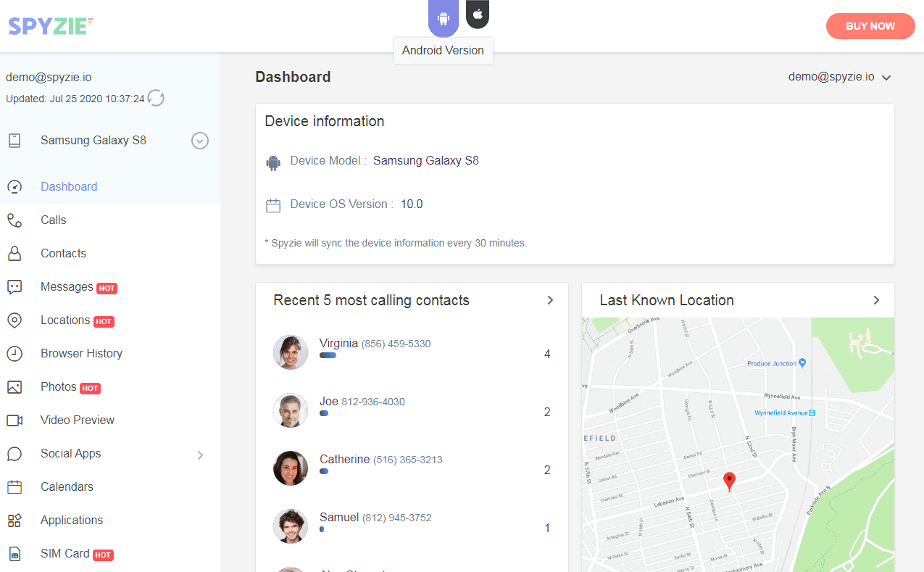Click the refresh sync icon beside update time
924x572 pixels.
[156, 98]
